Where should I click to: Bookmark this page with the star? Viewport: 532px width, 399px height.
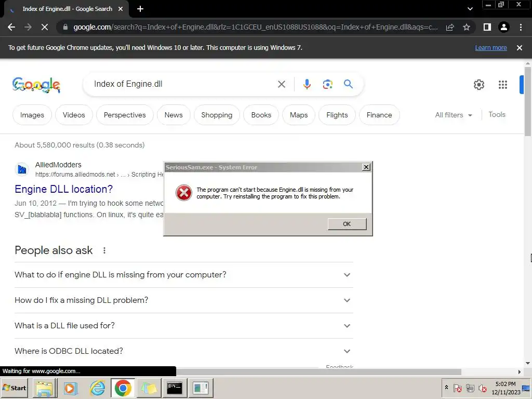click(x=467, y=27)
